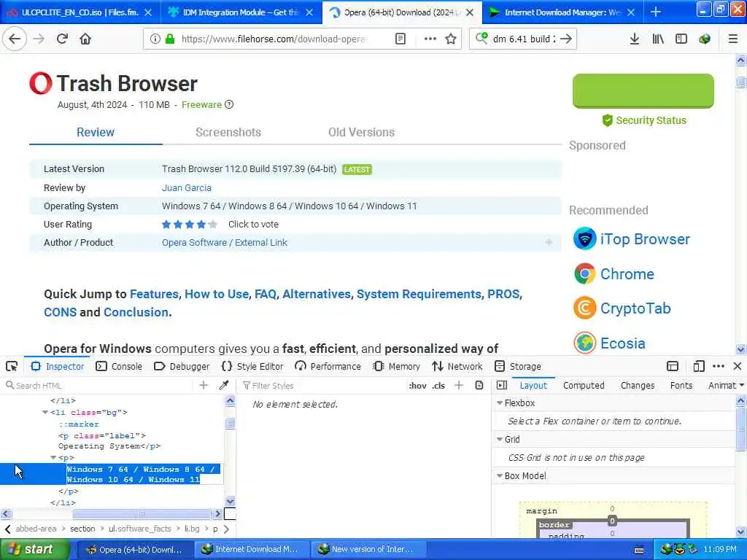Toggle .cls classes panel
Viewport: 747px width, 560px height.
point(438,385)
